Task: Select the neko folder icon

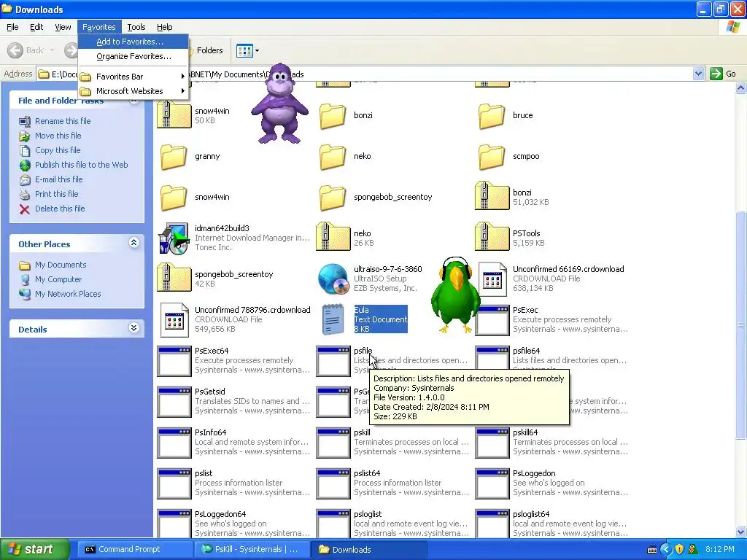Action: click(332, 157)
